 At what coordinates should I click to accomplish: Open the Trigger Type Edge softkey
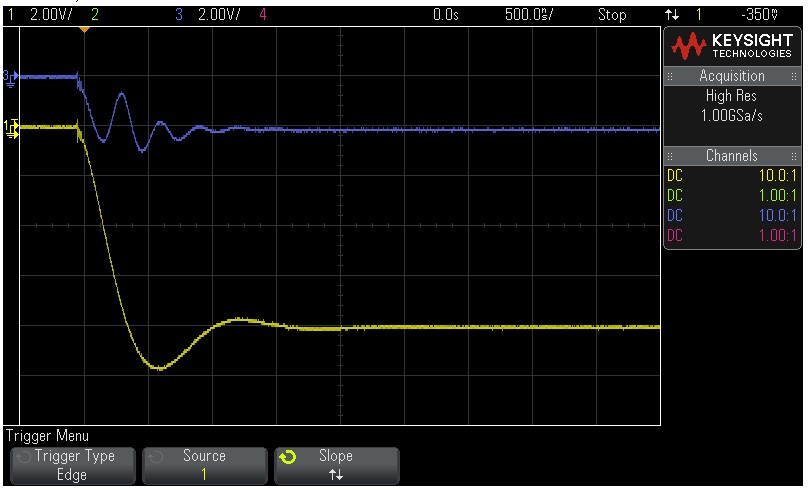73,465
